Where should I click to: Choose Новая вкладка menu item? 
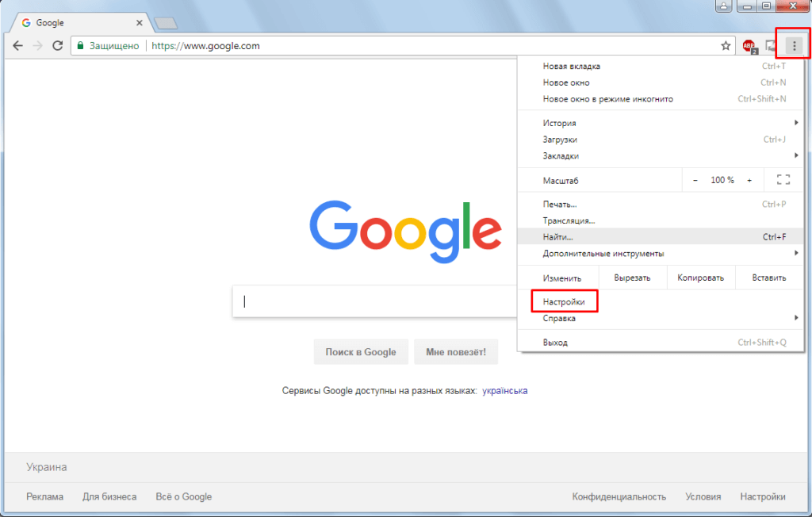tap(661, 66)
